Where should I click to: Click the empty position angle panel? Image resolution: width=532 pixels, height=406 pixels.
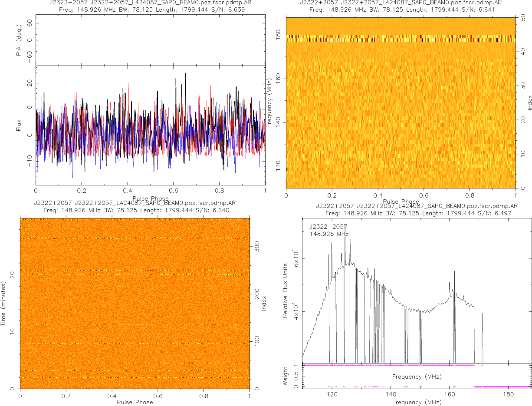[x=150, y=40]
